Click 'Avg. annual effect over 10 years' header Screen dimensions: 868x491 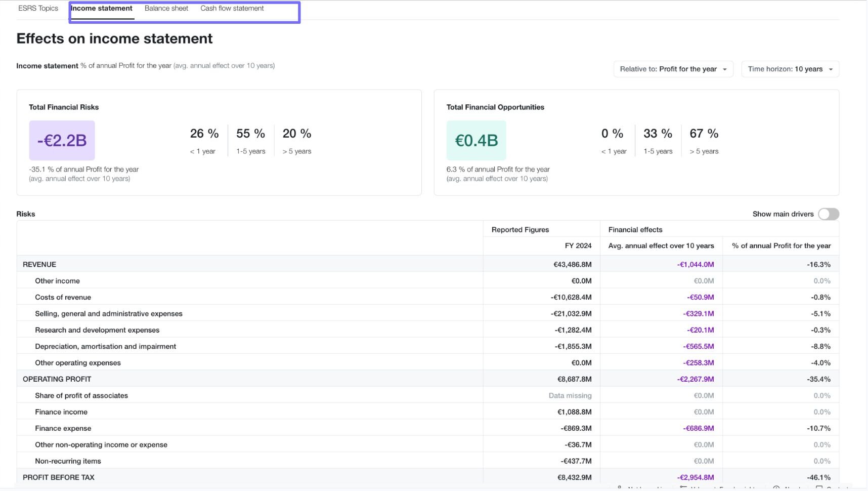pos(661,245)
